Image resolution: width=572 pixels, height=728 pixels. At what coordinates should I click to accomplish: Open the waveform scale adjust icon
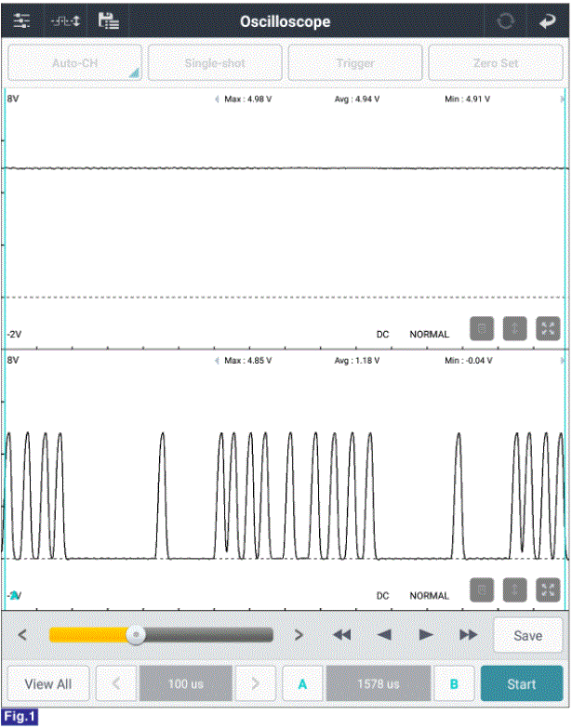point(65,20)
